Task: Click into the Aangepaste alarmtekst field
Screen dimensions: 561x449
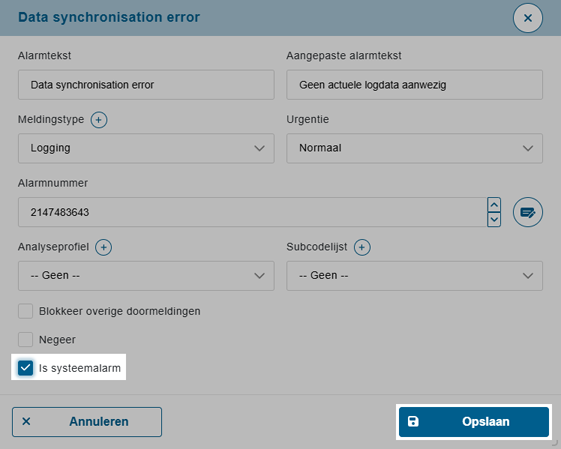Action: [x=414, y=85]
